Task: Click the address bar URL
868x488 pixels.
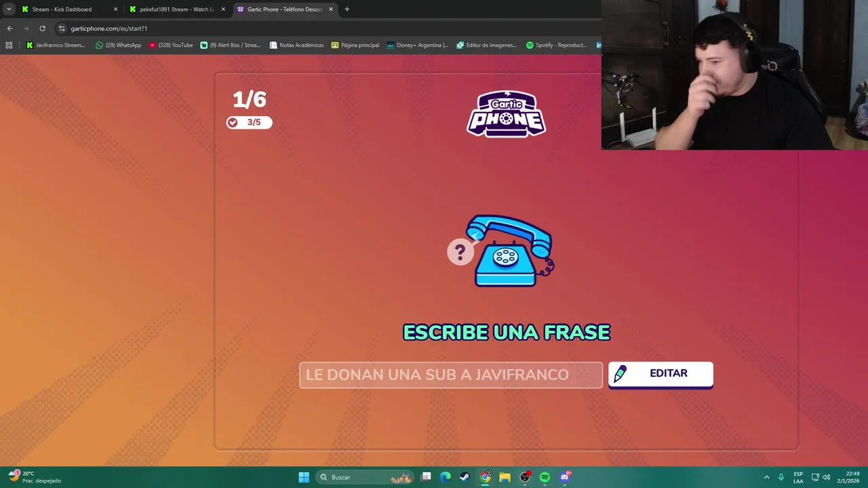Action: point(109,28)
